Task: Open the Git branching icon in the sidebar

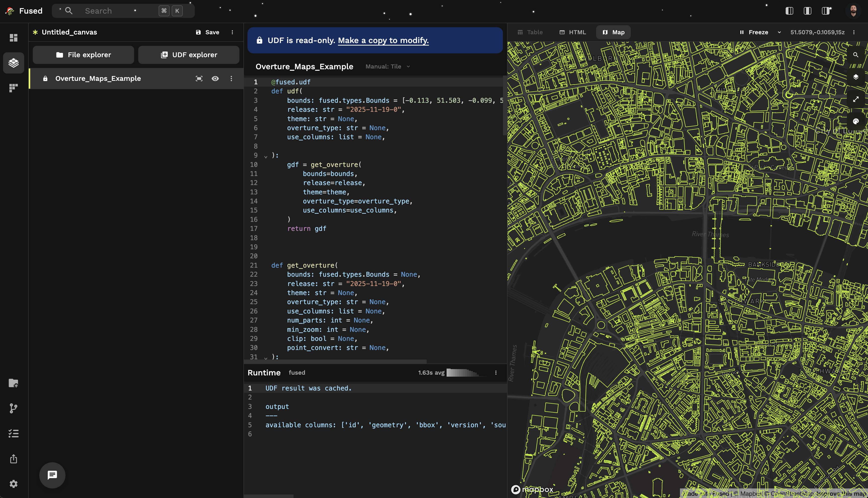Action: [13, 408]
